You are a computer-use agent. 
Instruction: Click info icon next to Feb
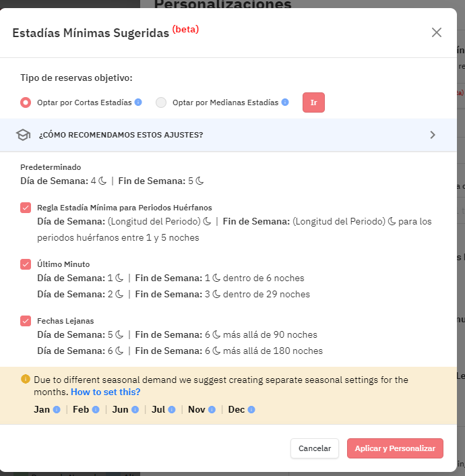(x=96, y=409)
